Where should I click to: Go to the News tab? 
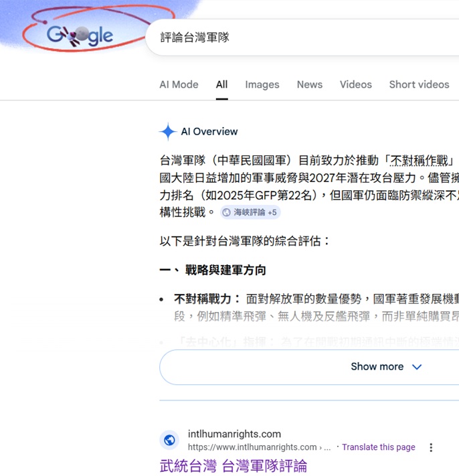(309, 84)
